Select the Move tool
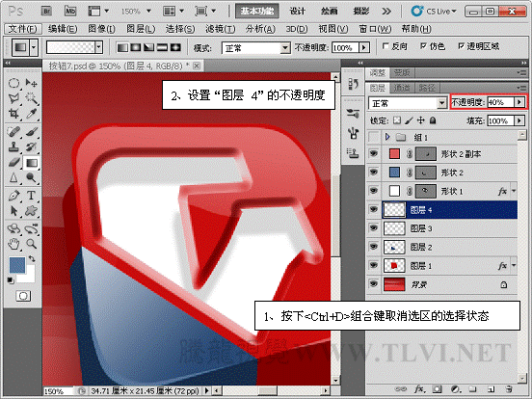532x399 pixels. click(32, 83)
